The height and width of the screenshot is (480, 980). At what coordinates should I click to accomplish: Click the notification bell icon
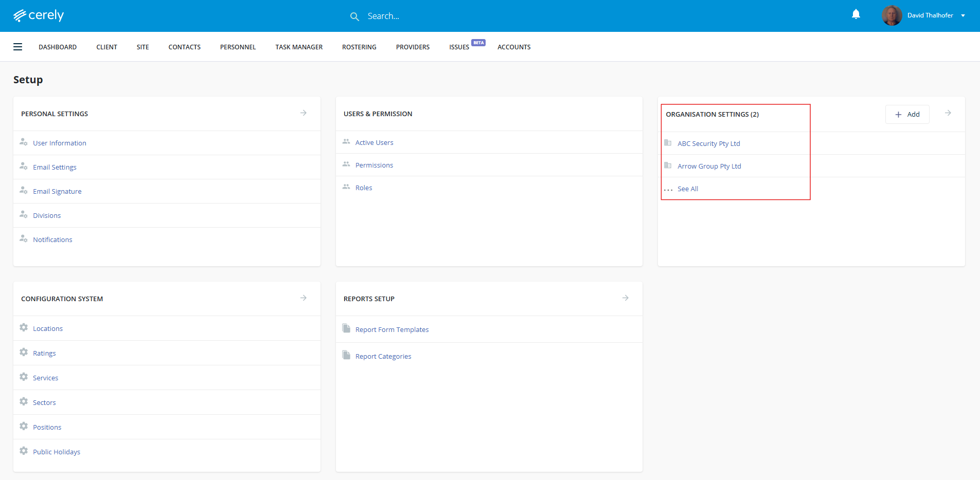(x=856, y=15)
